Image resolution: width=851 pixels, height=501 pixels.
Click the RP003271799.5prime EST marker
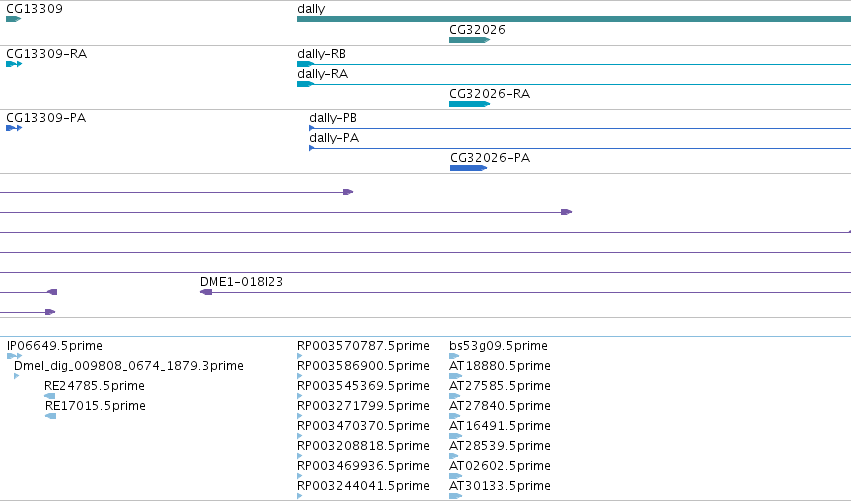[300, 416]
